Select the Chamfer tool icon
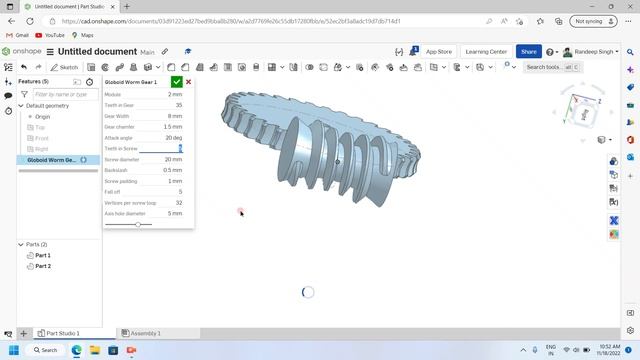The height and width of the screenshot is (360, 640). 185,67
